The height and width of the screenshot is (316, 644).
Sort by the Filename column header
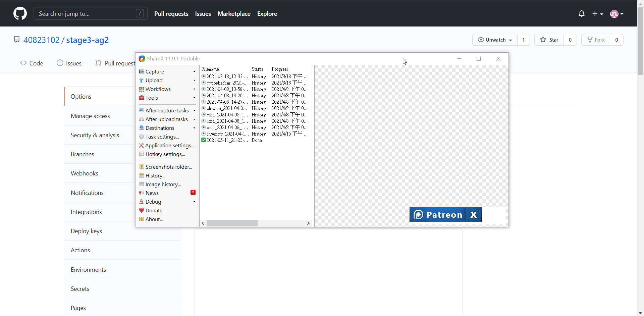[225, 69]
